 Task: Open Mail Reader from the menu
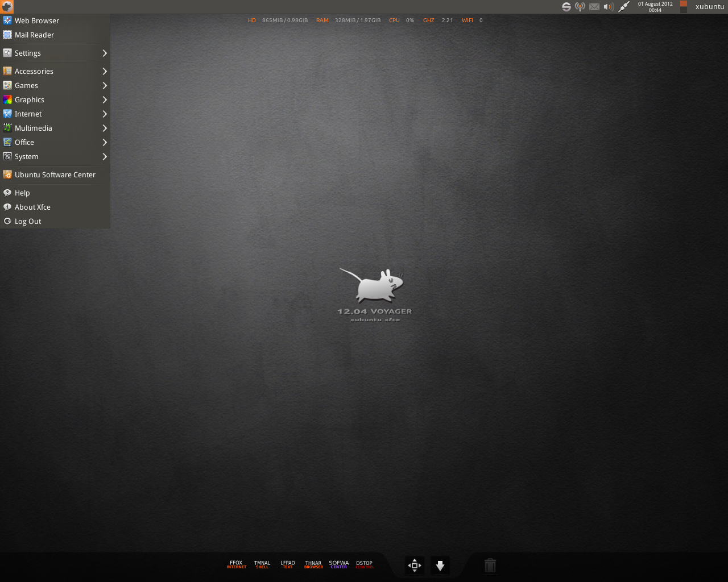point(55,35)
